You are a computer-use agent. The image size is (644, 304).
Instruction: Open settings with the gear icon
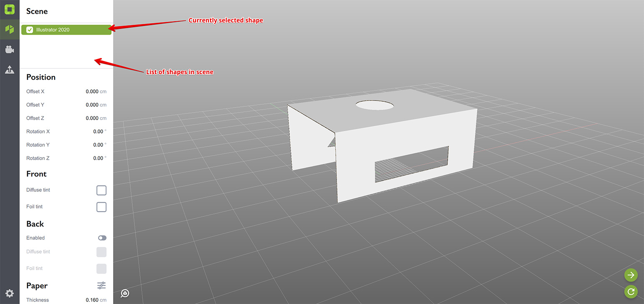tap(10, 294)
